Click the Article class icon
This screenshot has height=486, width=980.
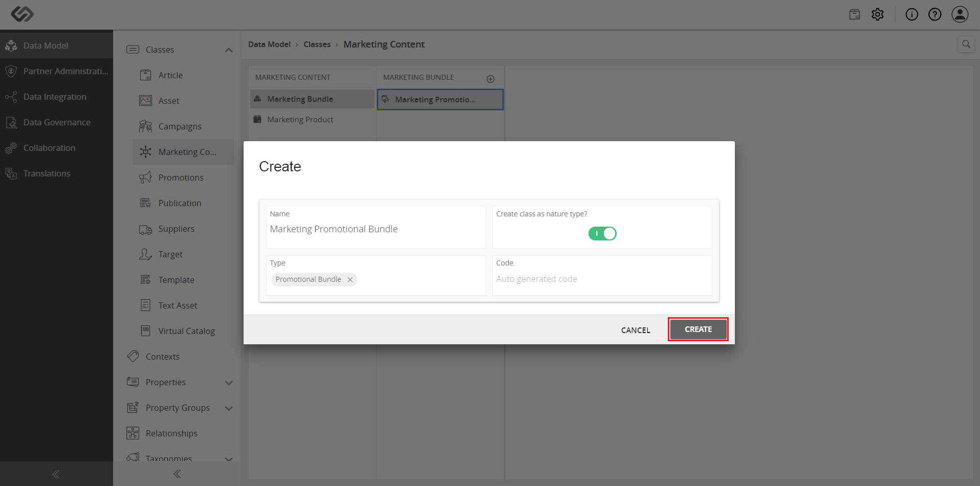[x=146, y=75]
